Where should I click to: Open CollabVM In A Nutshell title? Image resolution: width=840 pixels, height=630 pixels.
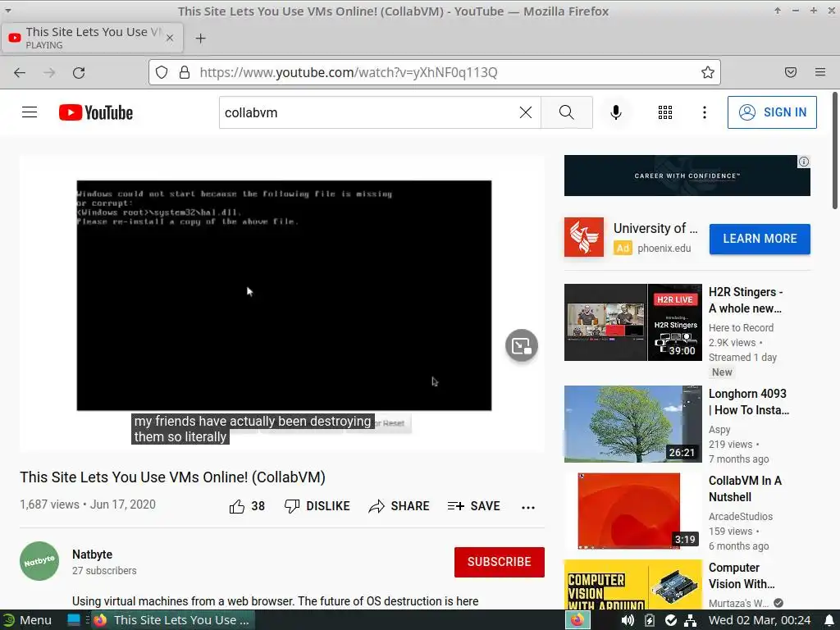745,489
